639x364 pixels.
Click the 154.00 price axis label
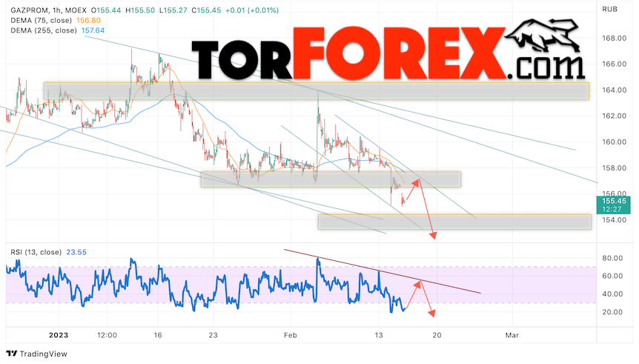(x=614, y=220)
